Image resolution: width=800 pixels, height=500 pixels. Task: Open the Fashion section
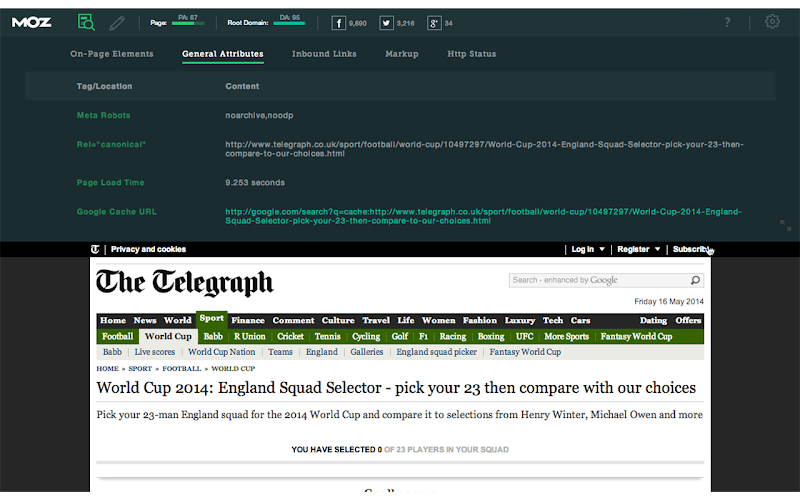coord(480,320)
